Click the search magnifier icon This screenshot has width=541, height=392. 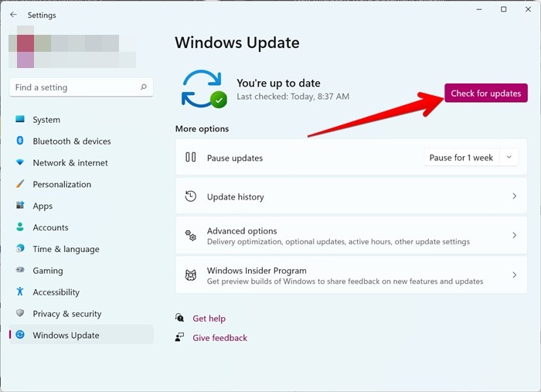click(144, 87)
